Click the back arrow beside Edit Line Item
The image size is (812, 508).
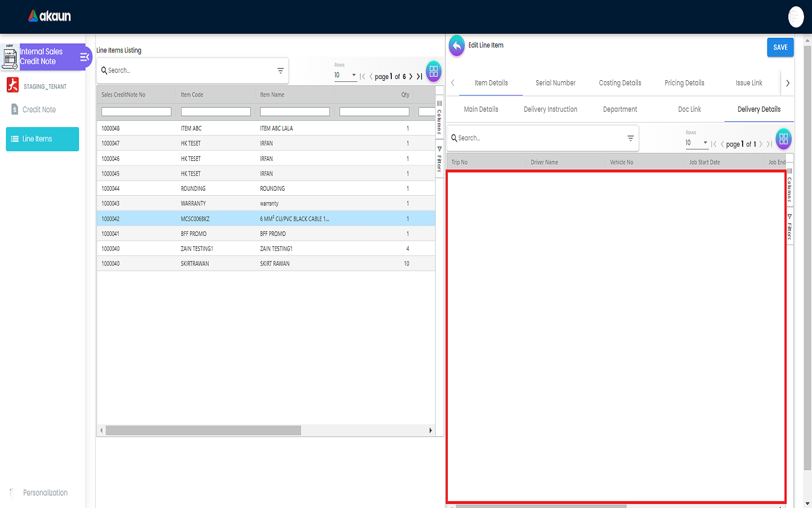[x=457, y=46]
